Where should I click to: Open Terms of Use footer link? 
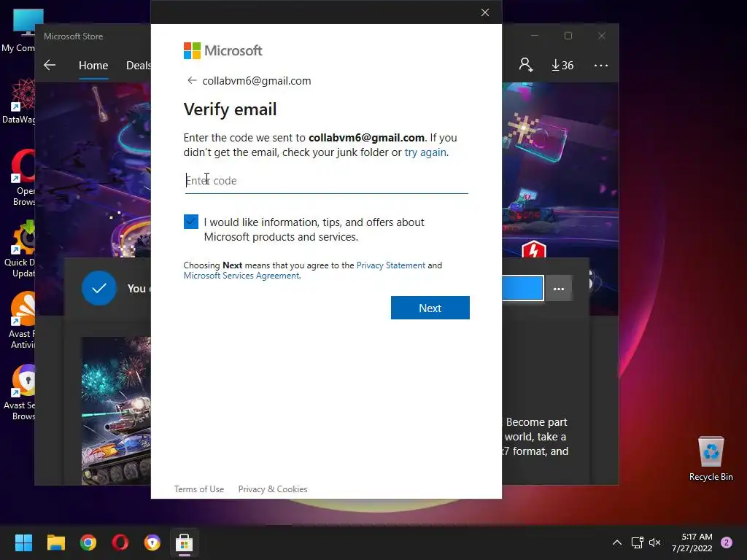[x=199, y=489]
